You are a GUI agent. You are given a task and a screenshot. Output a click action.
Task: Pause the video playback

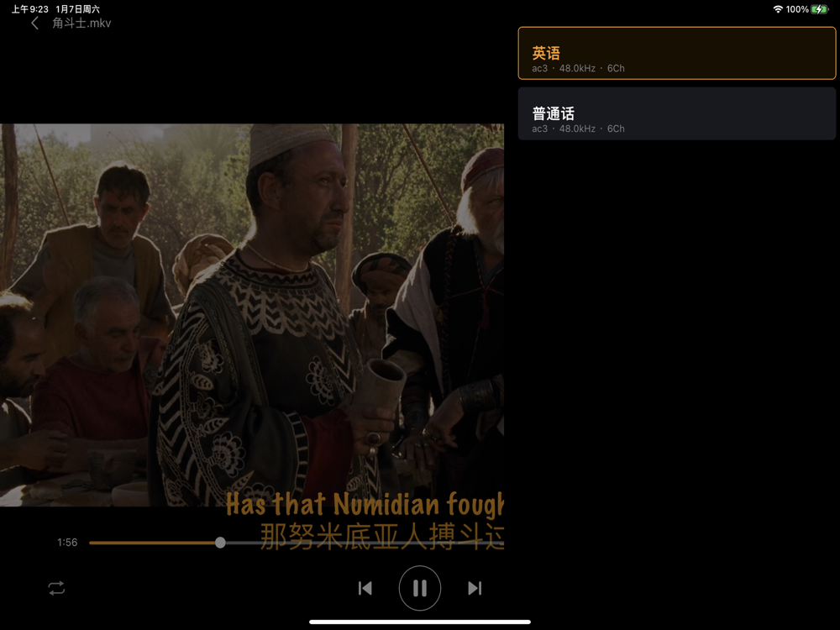[420, 588]
